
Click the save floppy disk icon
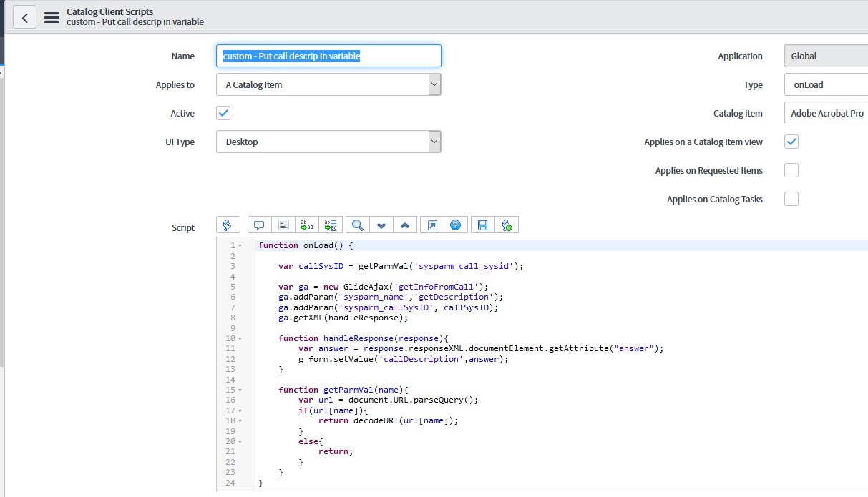(x=482, y=225)
